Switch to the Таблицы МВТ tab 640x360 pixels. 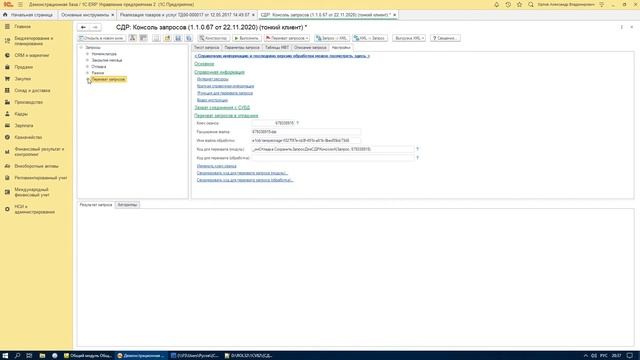[x=277, y=48]
